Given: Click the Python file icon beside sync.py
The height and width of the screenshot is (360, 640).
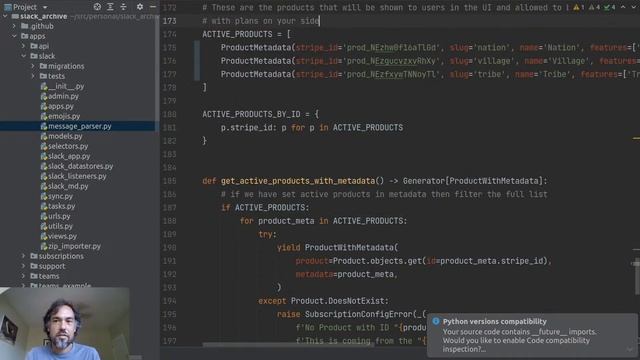Looking at the screenshot, I should [44, 196].
